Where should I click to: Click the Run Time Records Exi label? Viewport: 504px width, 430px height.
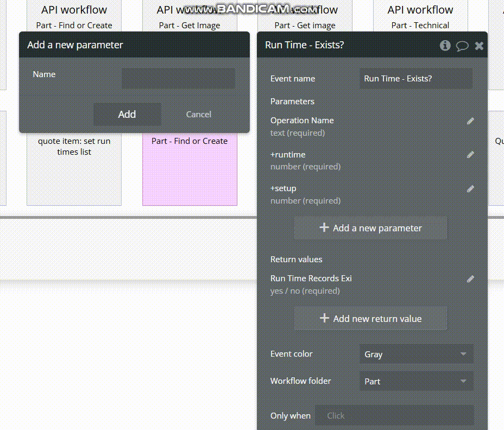311,279
